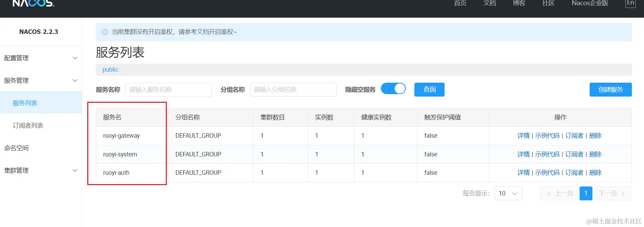Click false threshold in the ruoyi-auth row

pyautogui.click(x=431, y=173)
